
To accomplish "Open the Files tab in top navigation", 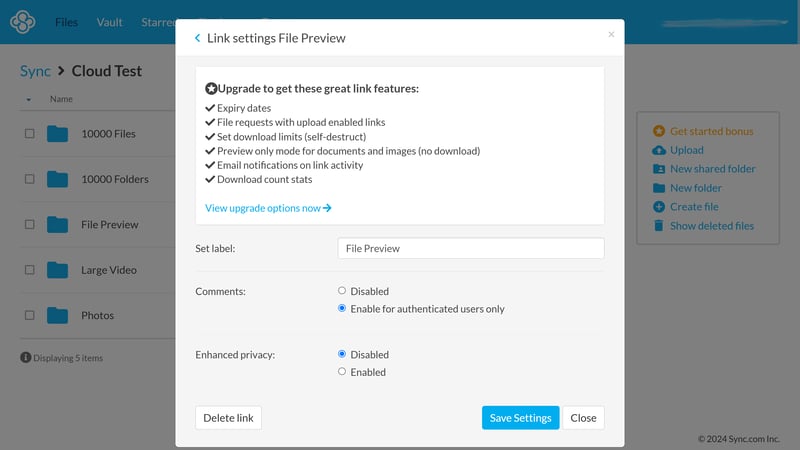I will (x=66, y=22).
